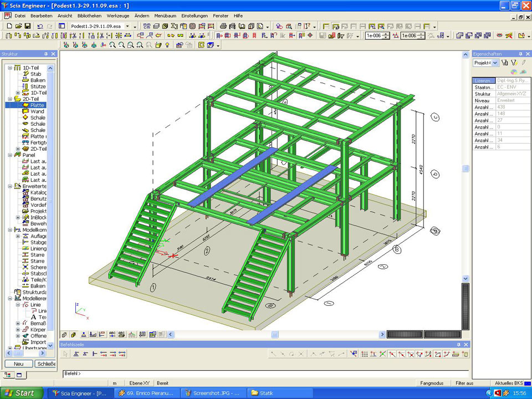Collapse the Modellierer tree node

click(10, 298)
